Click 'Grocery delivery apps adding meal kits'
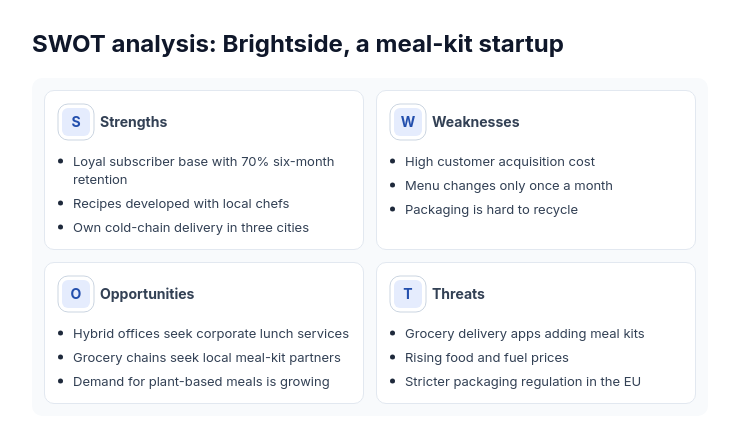Viewport: 740px width, 448px height. tap(524, 333)
